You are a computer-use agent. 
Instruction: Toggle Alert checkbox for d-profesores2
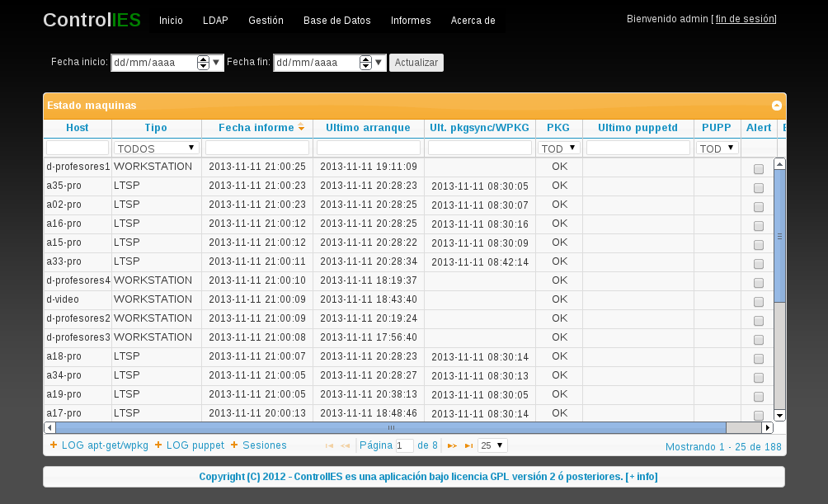point(759,321)
